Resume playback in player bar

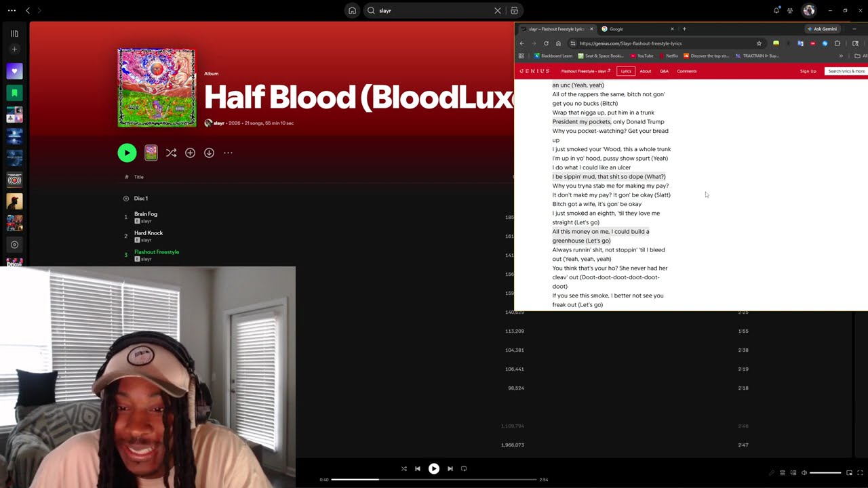pyautogui.click(x=434, y=468)
